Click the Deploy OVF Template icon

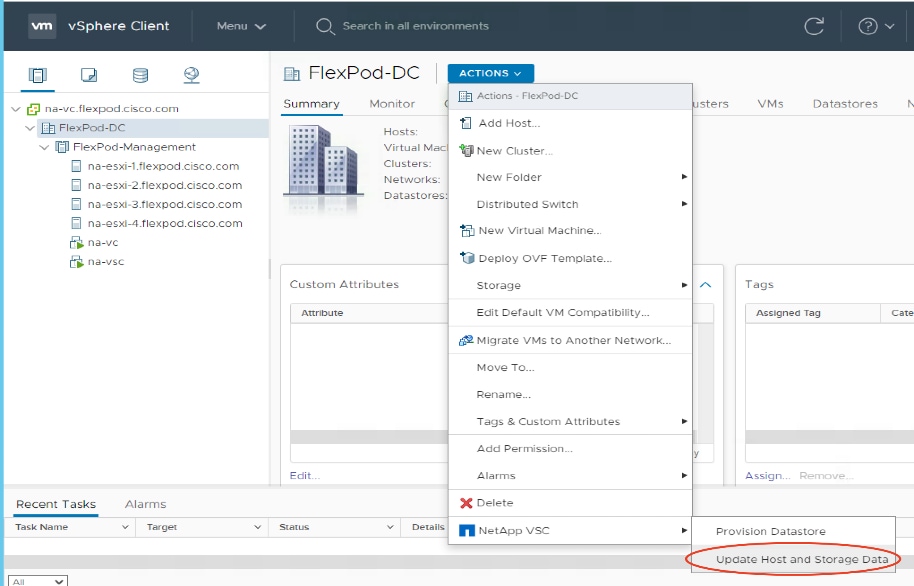tap(467, 258)
